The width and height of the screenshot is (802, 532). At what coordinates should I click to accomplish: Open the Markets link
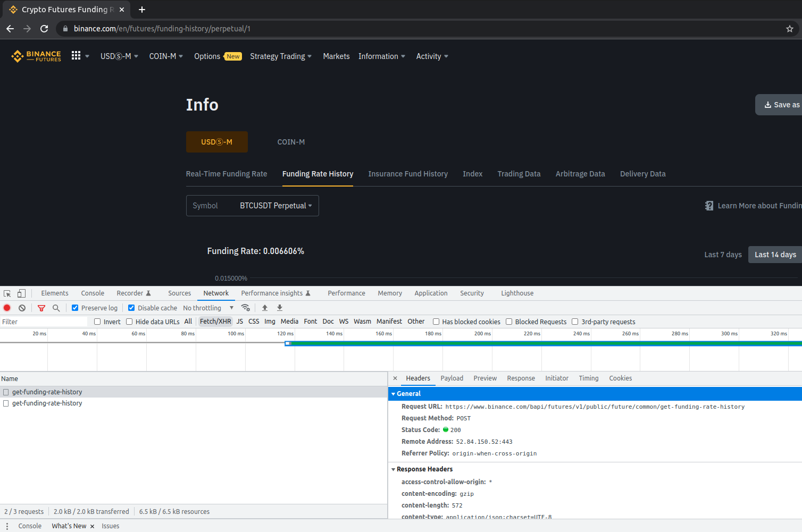click(336, 56)
